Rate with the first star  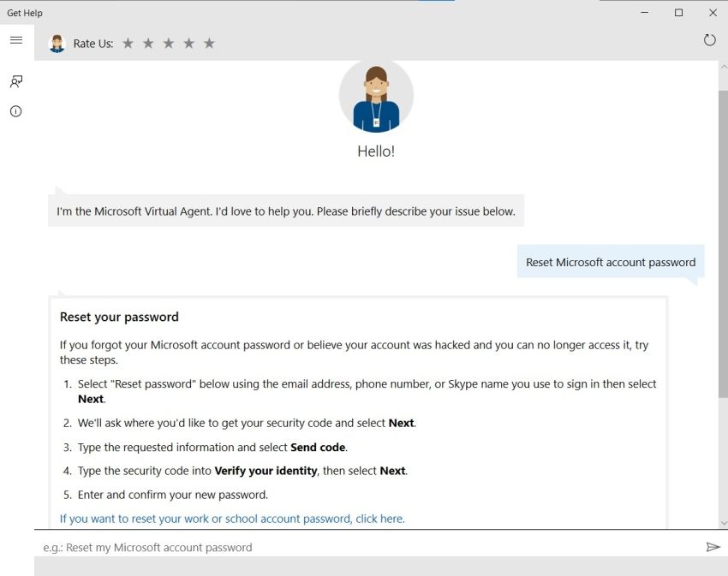click(x=128, y=43)
